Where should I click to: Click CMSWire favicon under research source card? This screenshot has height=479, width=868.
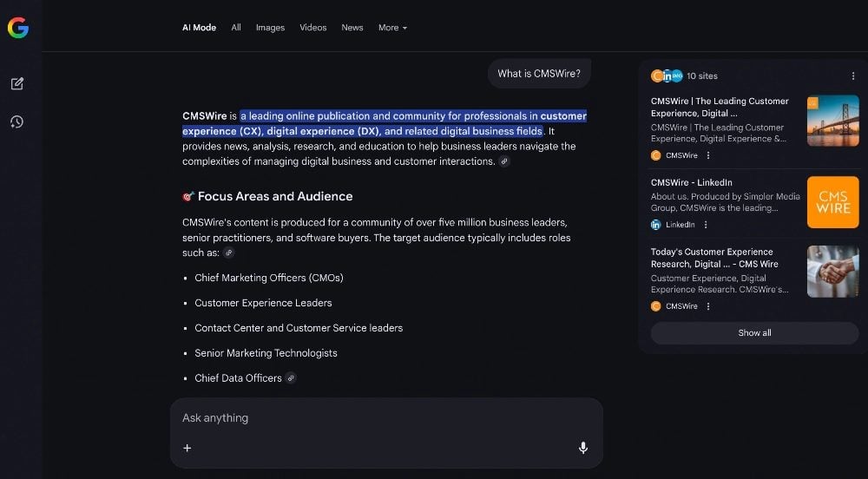pyautogui.click(x=656, y=305)
